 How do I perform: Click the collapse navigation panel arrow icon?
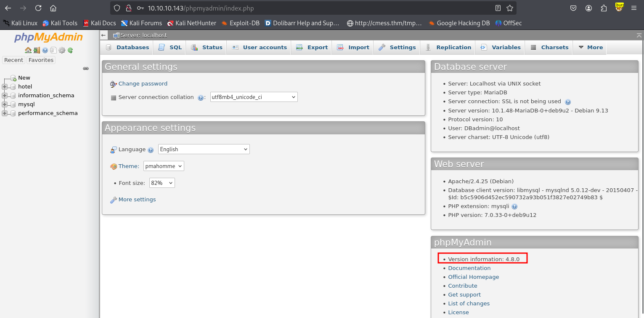click(x=104, y=35)
